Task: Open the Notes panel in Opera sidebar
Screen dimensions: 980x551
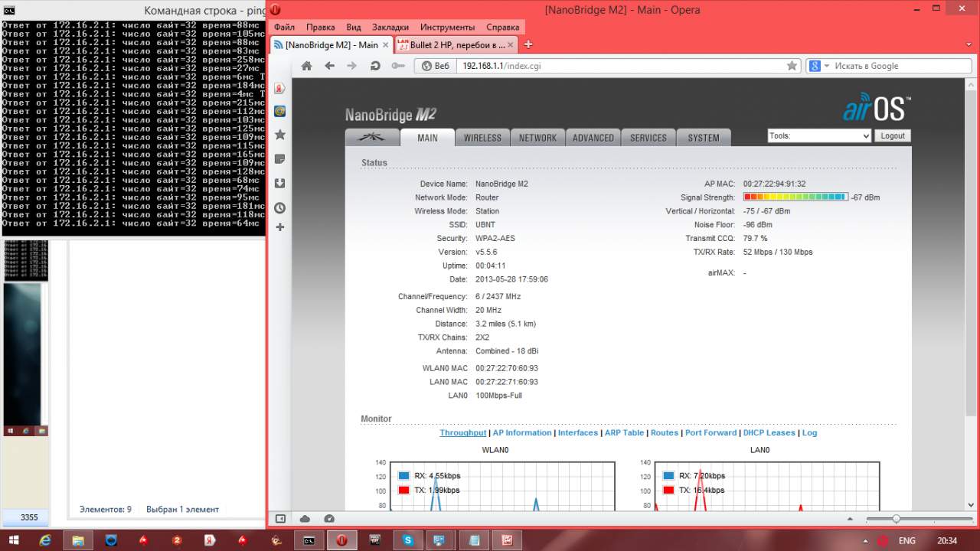Action: coord(280,159)
